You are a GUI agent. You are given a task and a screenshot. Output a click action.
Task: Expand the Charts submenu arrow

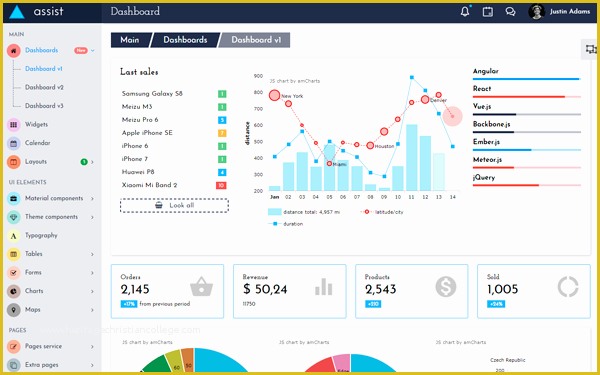[x=92, y=291]
